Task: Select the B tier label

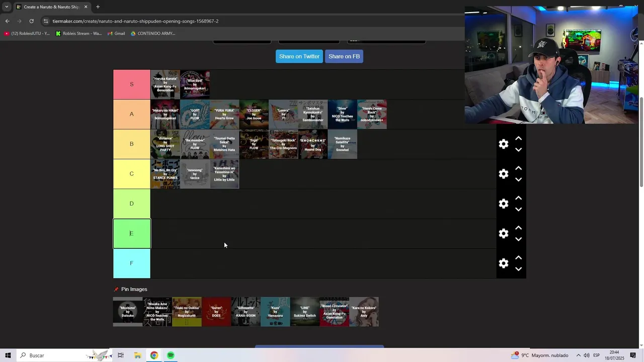Action: [132, 144]
